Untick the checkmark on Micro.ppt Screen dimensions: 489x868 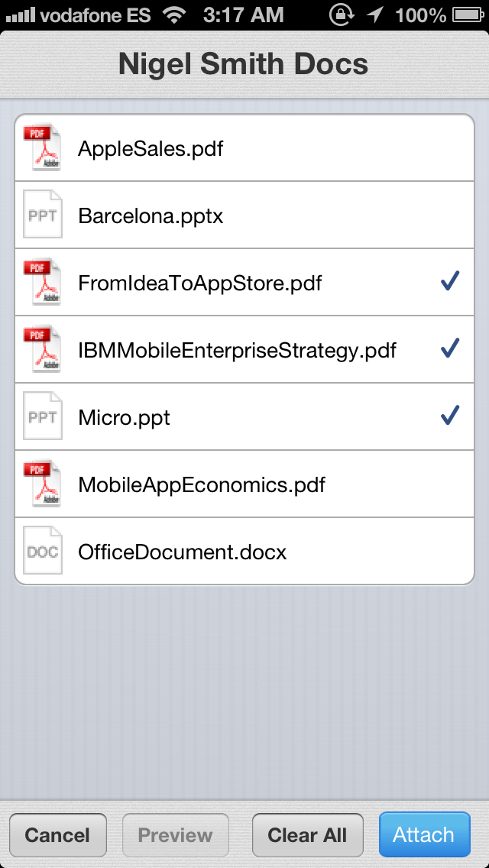tap(450, 417)
